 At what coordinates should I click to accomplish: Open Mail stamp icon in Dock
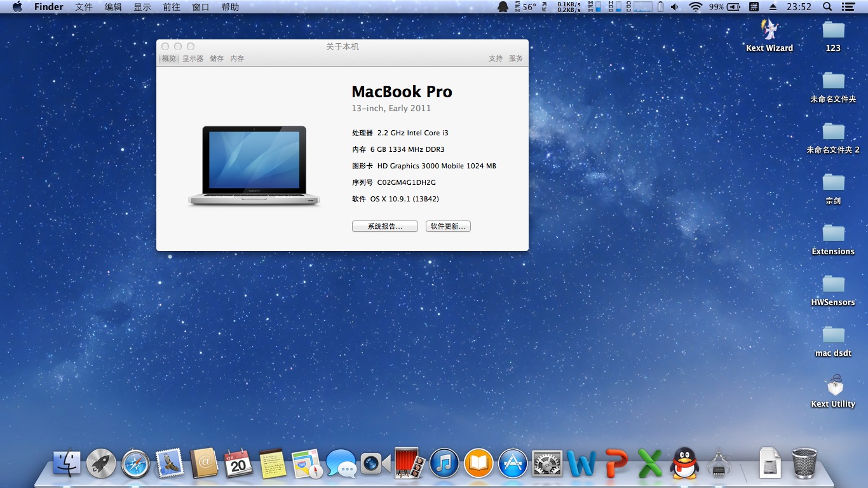click(x=170, y=463)
